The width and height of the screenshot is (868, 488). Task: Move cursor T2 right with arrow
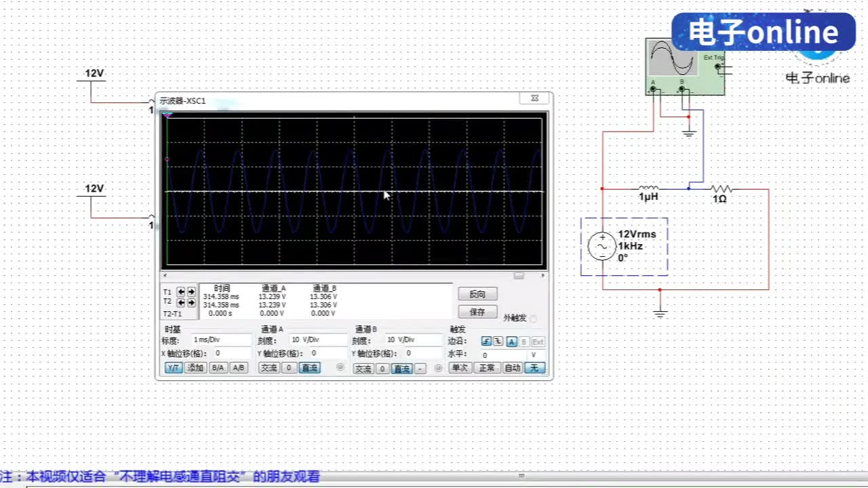[191, 302]
